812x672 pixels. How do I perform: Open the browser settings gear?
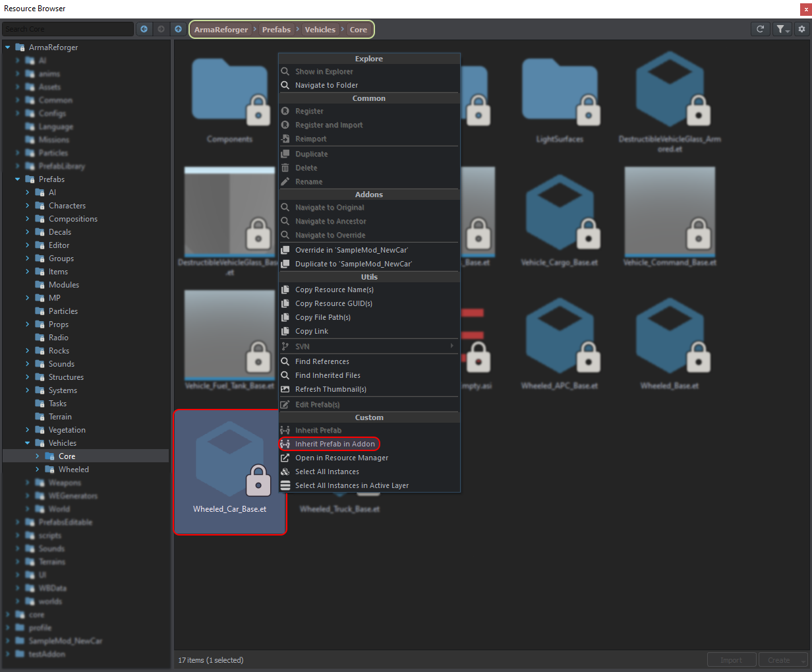tap(801, 29)
